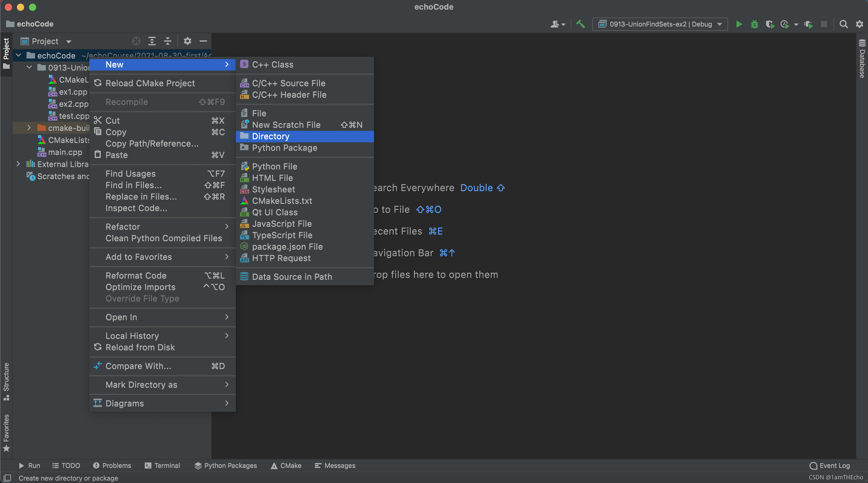Open the Project view dropdown arrow
The width and height of the screenshot is (868, 483).
69,41
